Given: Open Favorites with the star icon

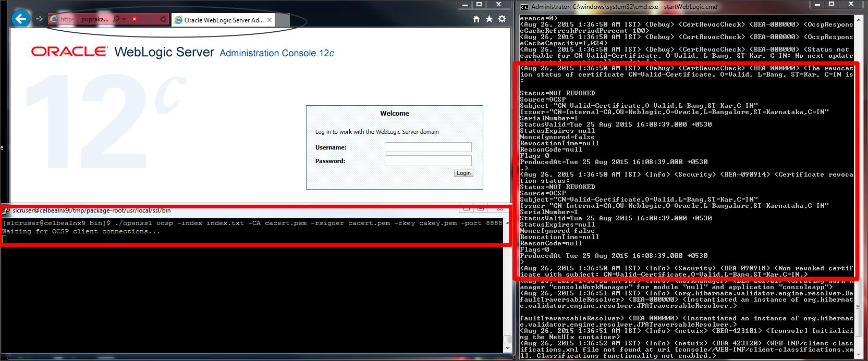Looking at the screenshot, I should coord(489,19).
